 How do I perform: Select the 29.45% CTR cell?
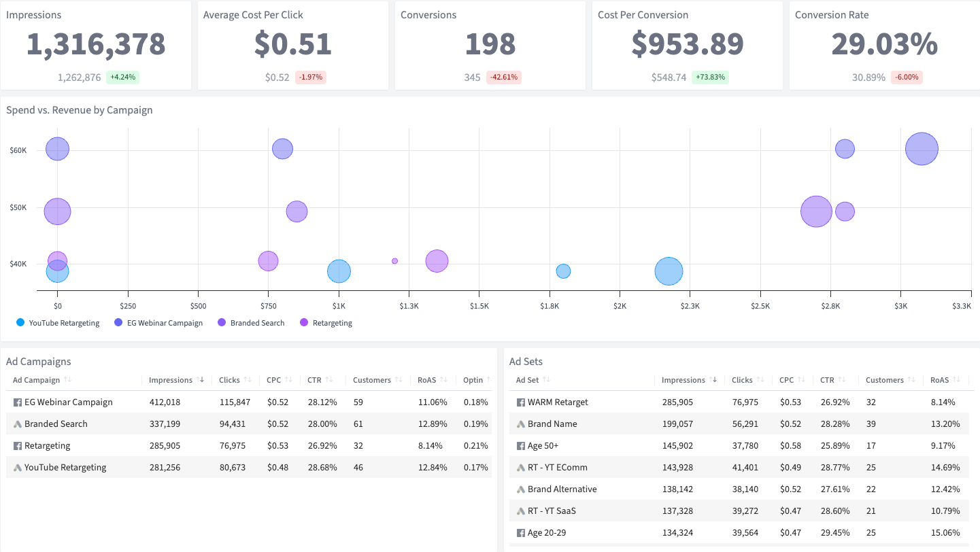click(834, 532)
